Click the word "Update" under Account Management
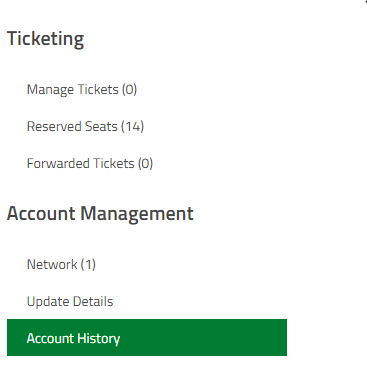The width and height of the screenshot is (367, 369). coord(48,302)
